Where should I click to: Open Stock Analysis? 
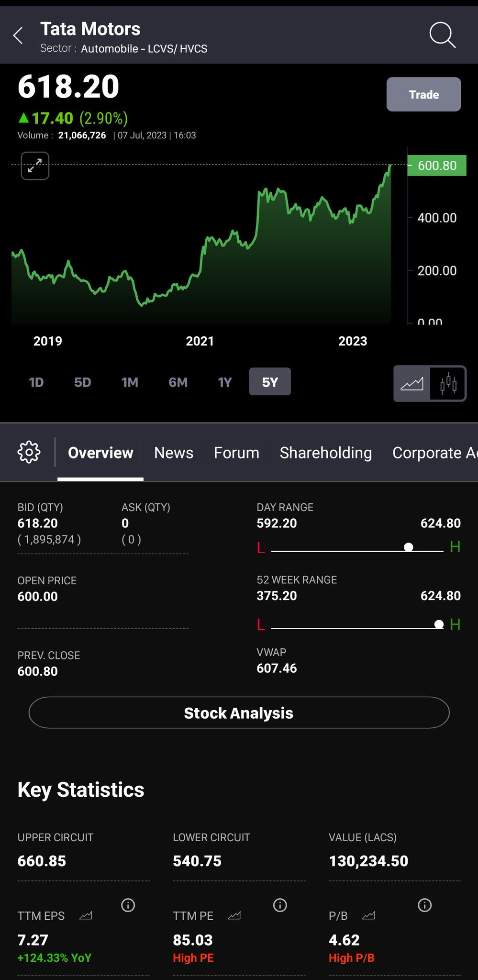pos(239,713)
